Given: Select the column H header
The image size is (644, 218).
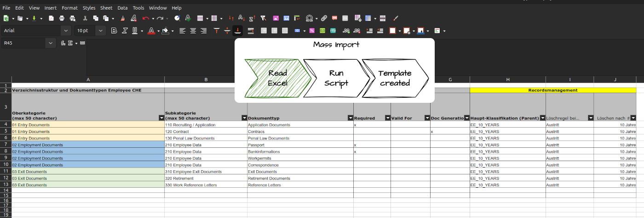Looking at the screenshot, I should [x=508, y=79].
